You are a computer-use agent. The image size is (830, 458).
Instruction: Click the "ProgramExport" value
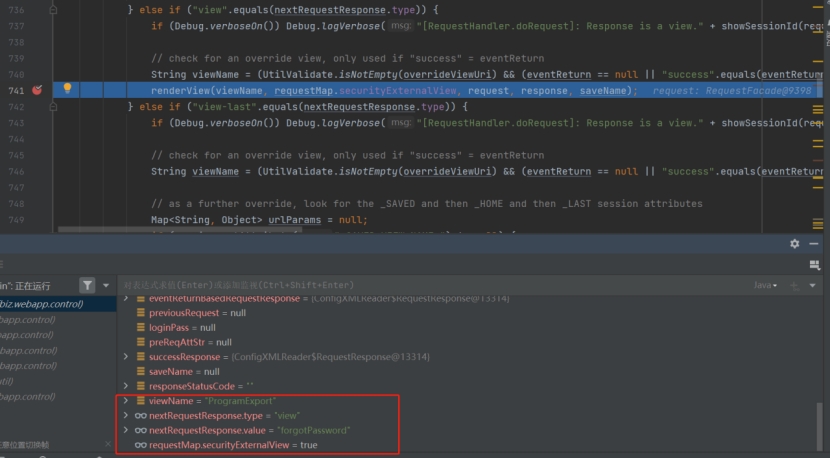(240, 401)
